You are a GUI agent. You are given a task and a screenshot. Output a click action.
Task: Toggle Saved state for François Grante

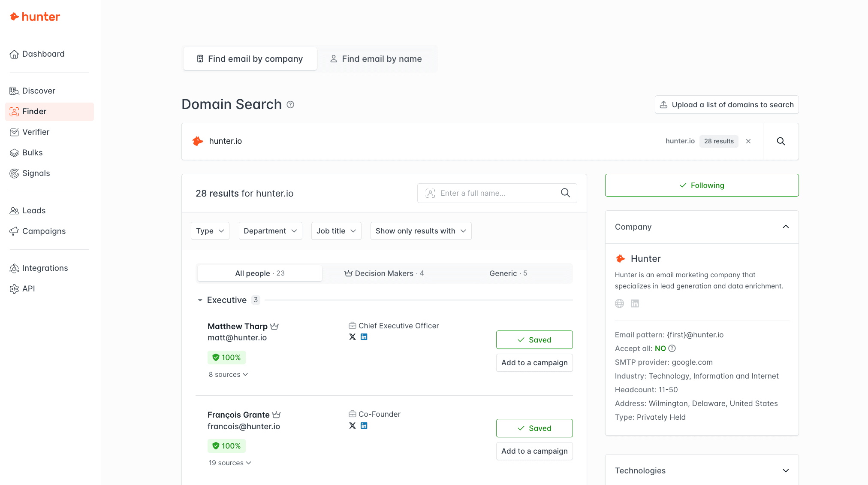[534, 428]
